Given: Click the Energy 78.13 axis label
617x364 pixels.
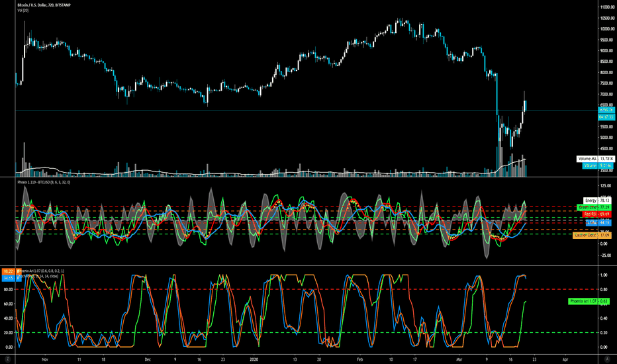Looking at the screenshot, I should [597, 201].
